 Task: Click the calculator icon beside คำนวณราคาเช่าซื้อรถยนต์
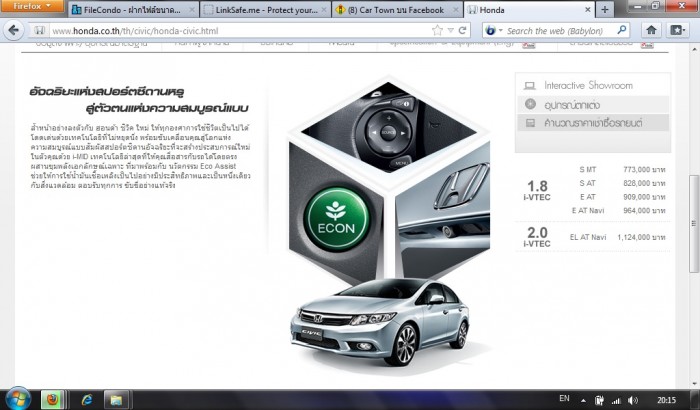point(530,122)
